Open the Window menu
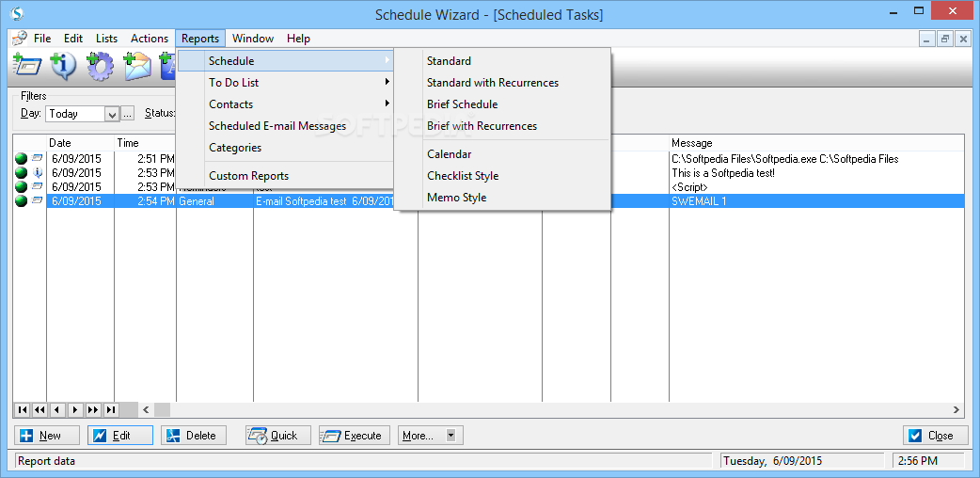Image resolution: width=980 pixels, height=478 pixels. pos(252,39)
